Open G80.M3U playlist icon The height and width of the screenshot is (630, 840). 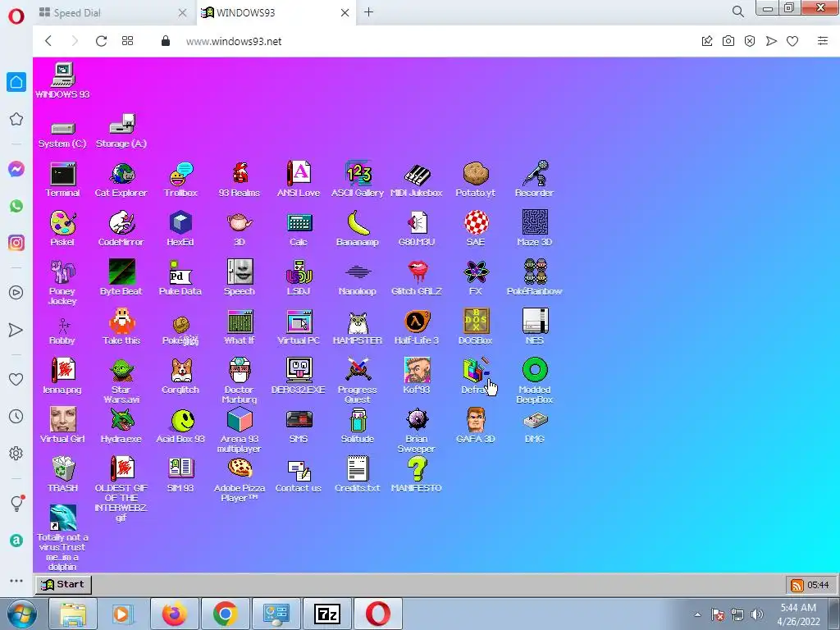(416, 230)
